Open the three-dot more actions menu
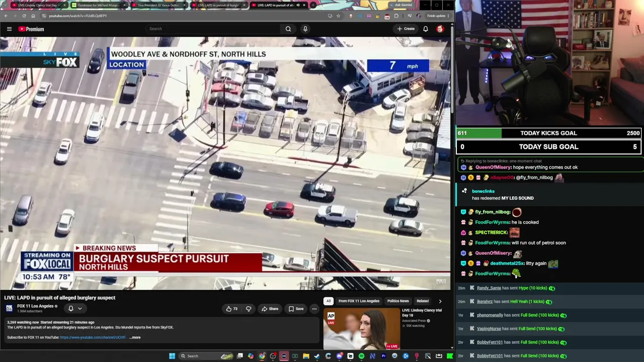 [x=314, y=309]
